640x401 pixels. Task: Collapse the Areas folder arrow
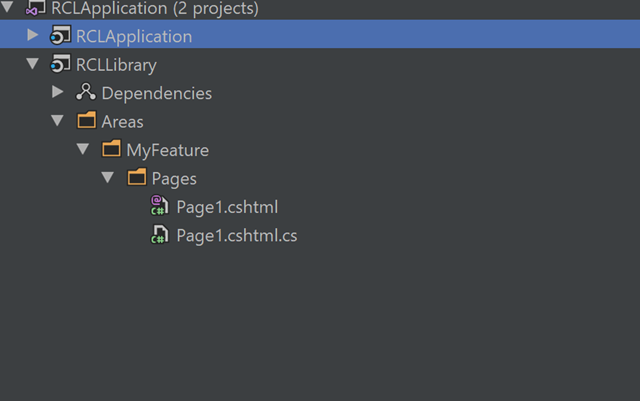coord(58,120)
